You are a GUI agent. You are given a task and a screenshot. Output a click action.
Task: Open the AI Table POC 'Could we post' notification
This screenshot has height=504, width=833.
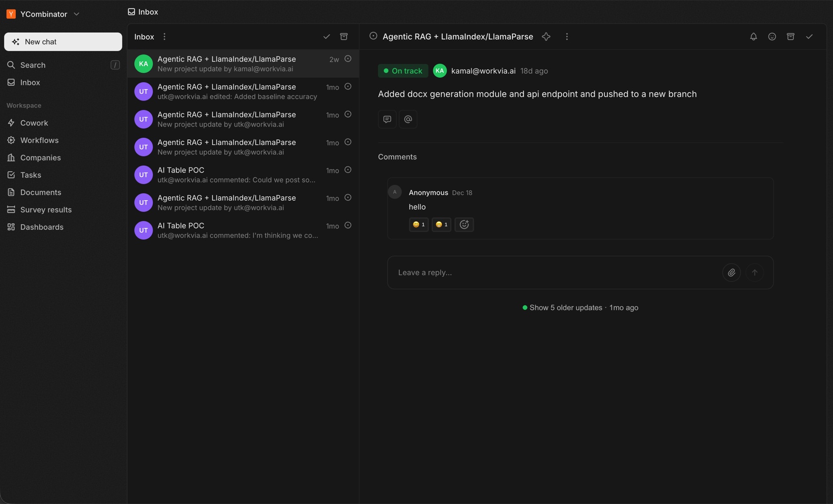click(x=243, y=174)
